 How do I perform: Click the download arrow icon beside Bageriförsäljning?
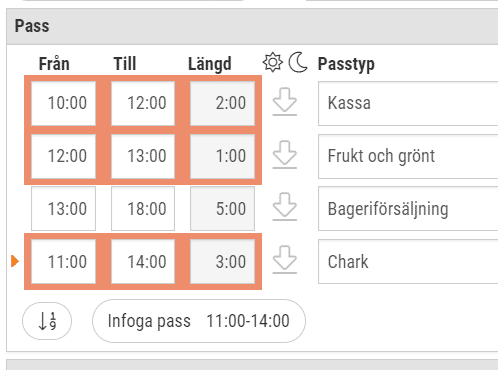coord(285,207)
